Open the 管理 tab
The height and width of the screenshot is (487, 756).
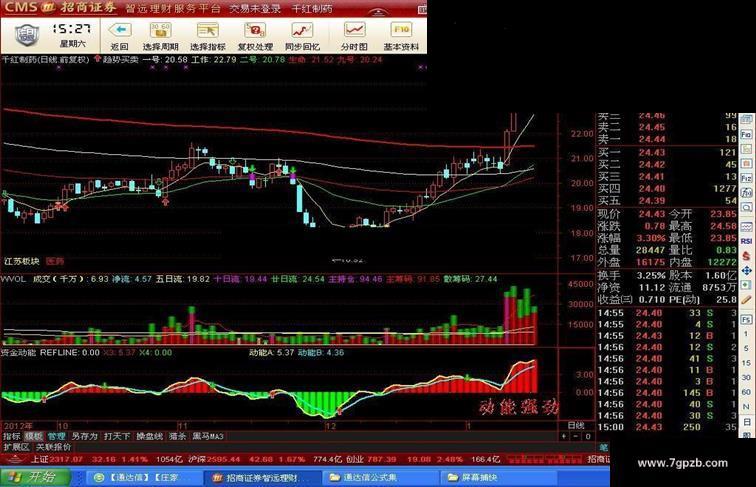click(56, 436)
